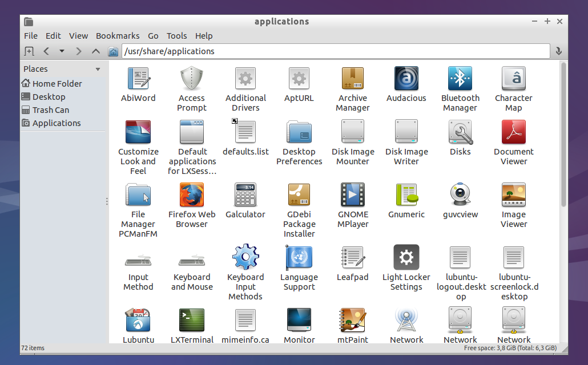Open the File menu
Image resolution: width=588 pixels, height=365 pixels.
(31, 36)
